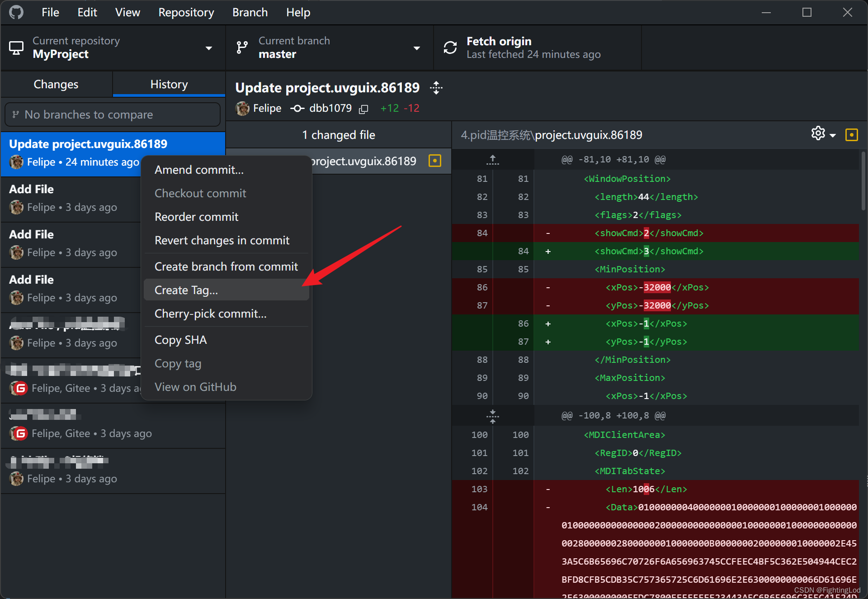Click the current repository monitor icon
Viewport: 868px width, 599px height.
[16, 48]
